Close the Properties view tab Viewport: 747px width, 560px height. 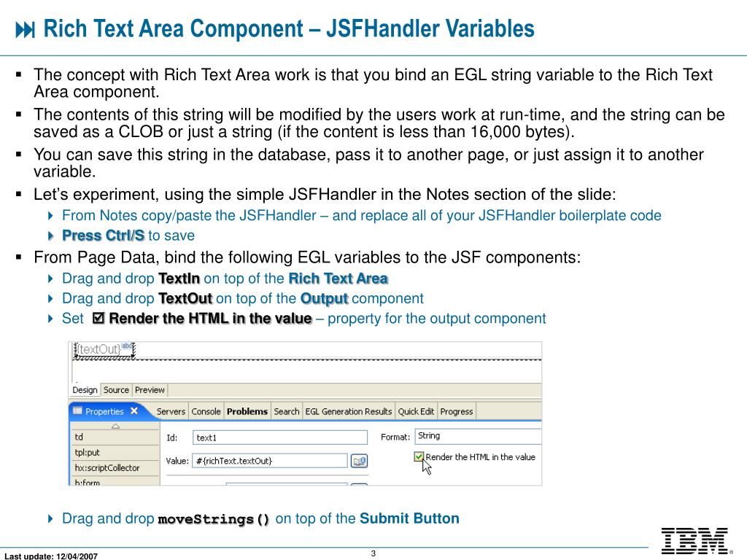[134, 411]
